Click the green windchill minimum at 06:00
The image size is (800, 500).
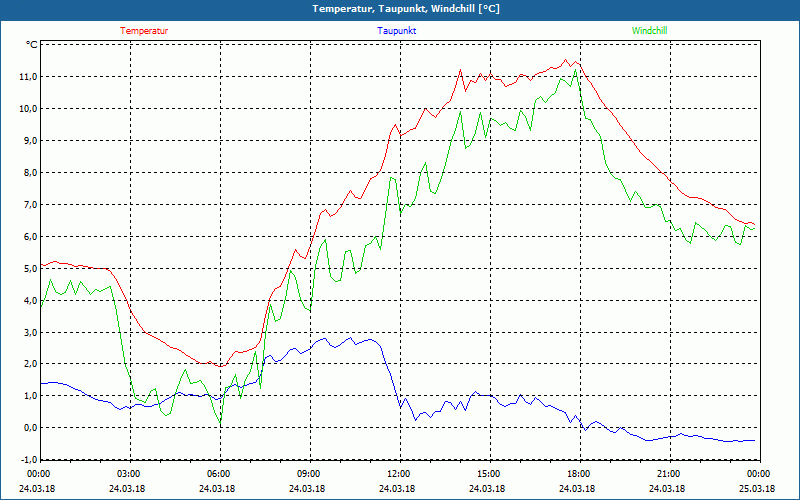[220, 423]
